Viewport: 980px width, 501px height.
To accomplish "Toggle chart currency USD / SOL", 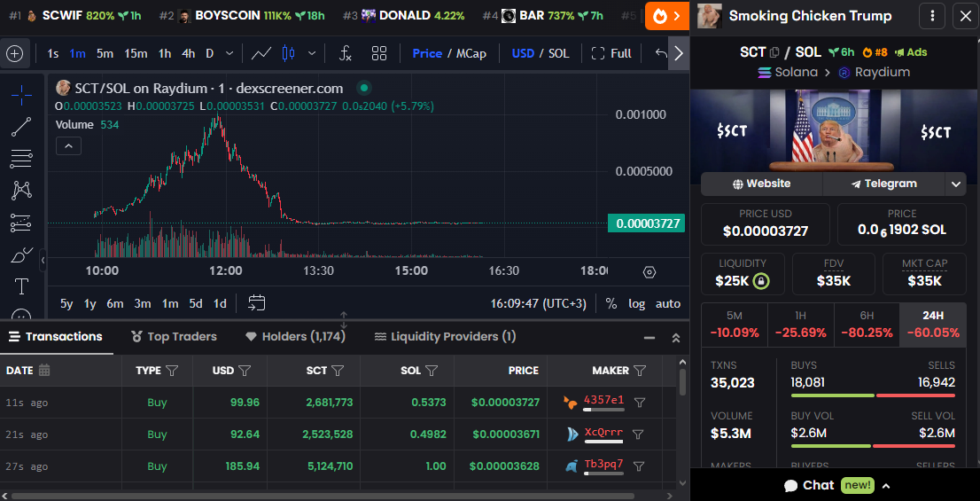I will 541,53.
